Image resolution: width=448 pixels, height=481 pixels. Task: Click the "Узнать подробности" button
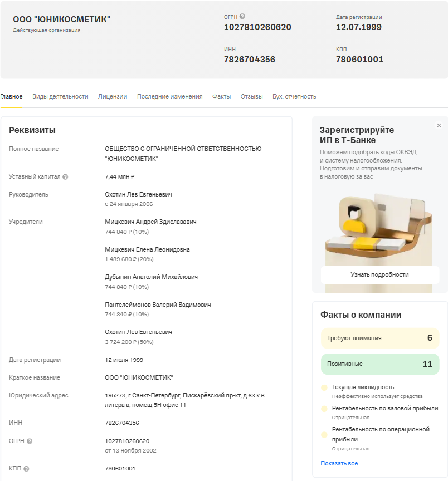tap(379, 274)
